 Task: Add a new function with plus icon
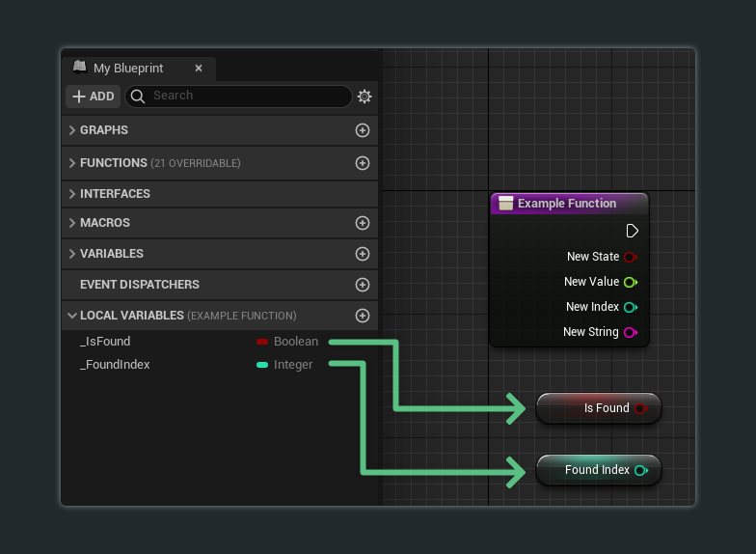click(x=363, y=163)
